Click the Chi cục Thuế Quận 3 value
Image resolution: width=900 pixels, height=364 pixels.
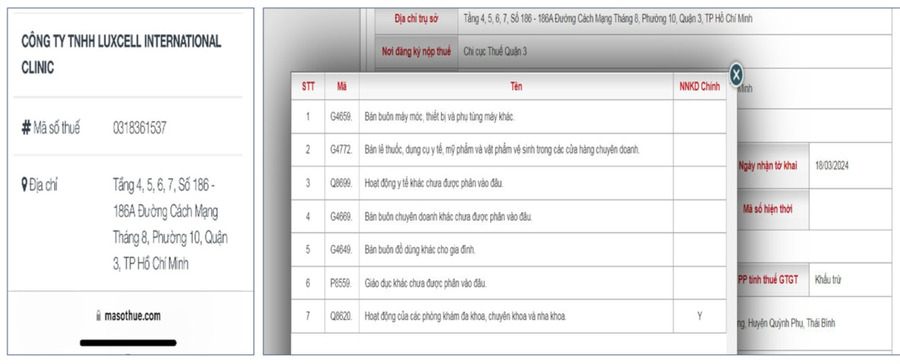click(495, 52)
